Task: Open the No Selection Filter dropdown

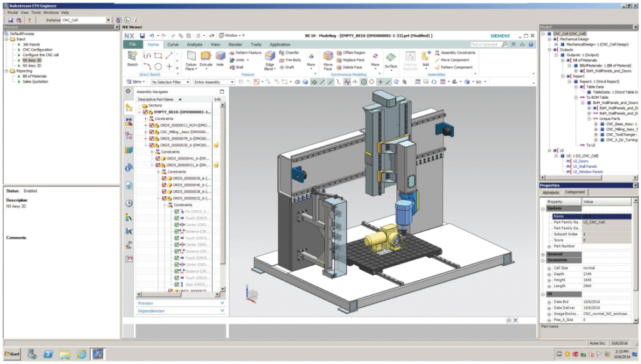Action: tap(170, 82)
